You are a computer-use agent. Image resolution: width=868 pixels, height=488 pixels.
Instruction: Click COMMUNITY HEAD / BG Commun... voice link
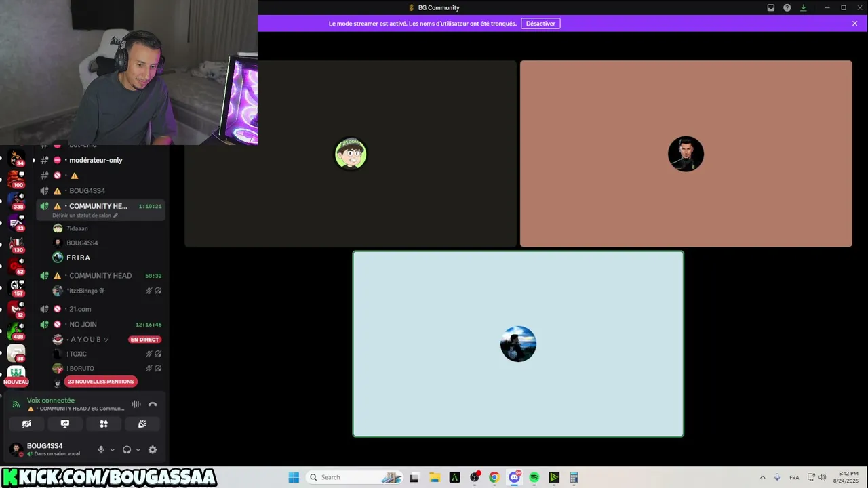[x=81, y=409]
